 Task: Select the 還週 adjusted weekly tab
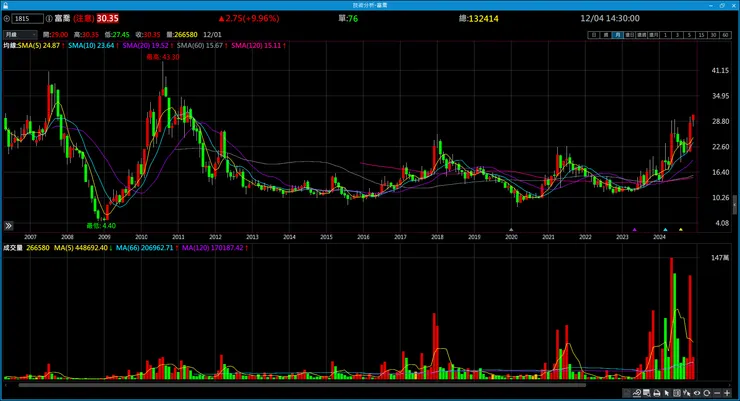pos(641,35)
